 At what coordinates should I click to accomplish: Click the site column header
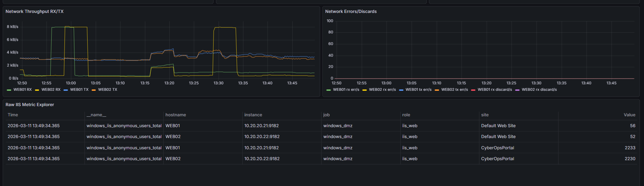(x=485, y=115)
